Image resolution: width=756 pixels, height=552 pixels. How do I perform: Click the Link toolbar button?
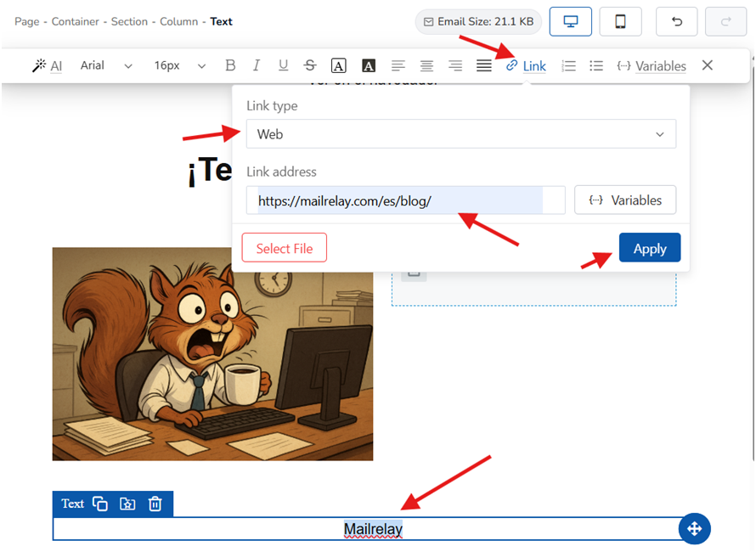pyautogui.click(x=526, y=66)
